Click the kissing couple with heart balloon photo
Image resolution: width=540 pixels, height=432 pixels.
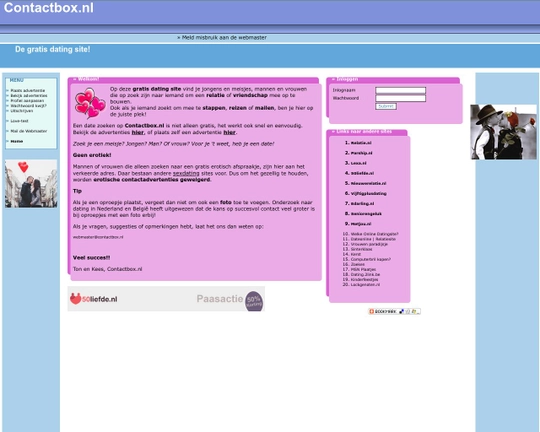coord(31,183)
